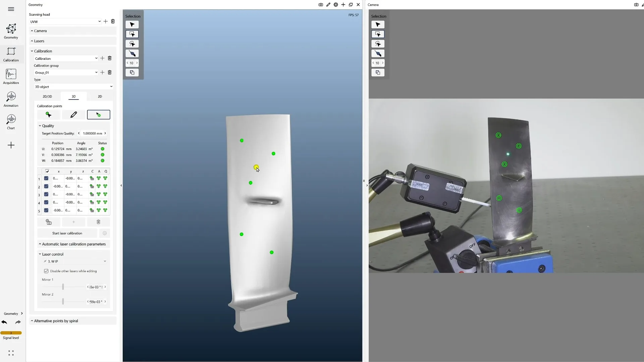
Task: Open the Scanning head UVW dropdown
Action: 65,21
